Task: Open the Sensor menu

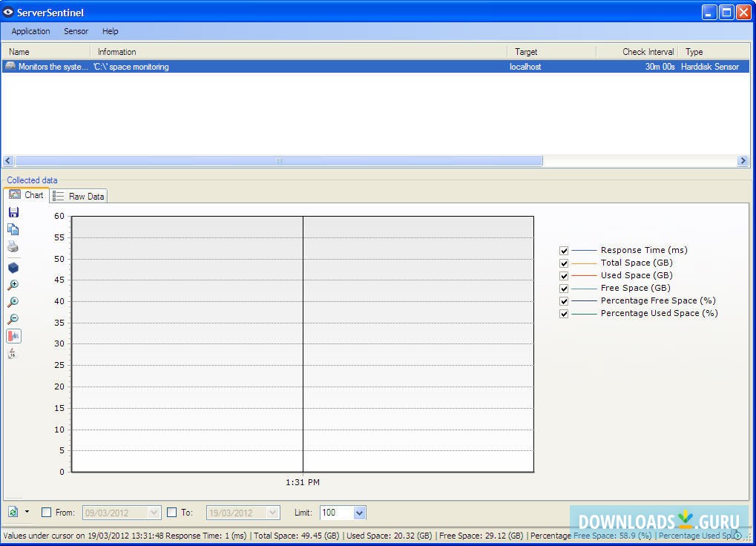Action: point(76,31)
